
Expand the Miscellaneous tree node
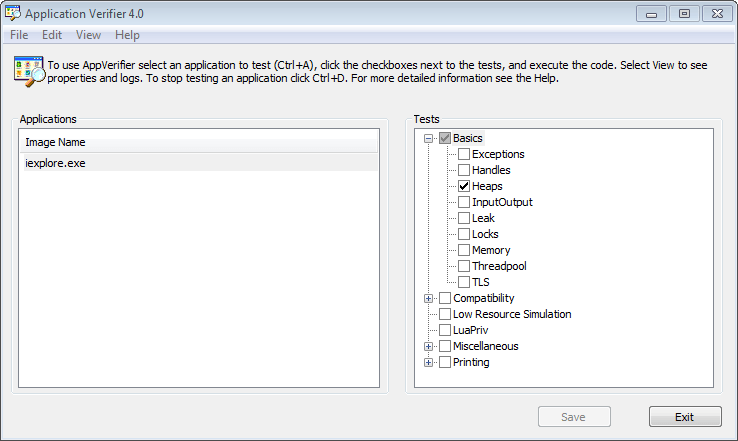[428, 346]
